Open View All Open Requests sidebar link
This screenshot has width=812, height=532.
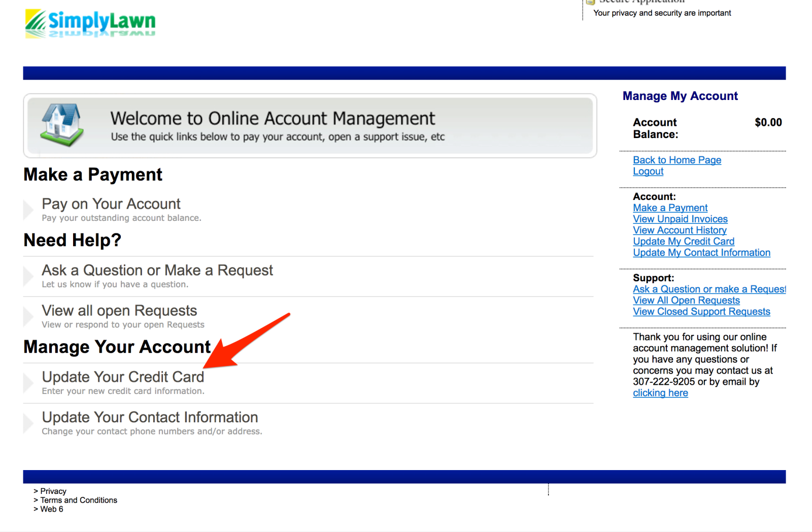point(686,300)
